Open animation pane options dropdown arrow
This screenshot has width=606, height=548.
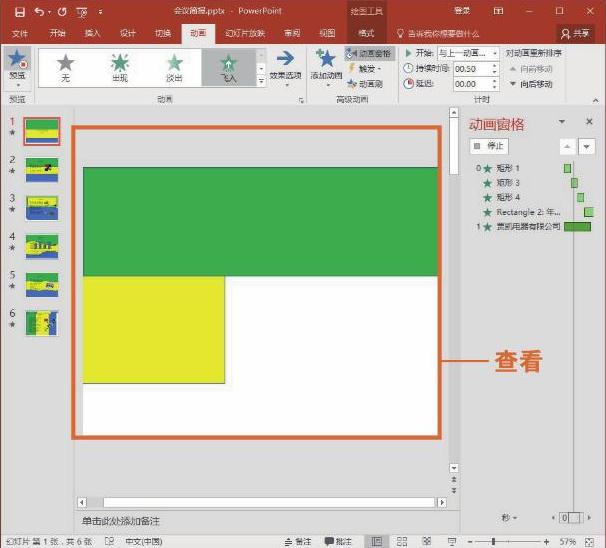(562, 122)
